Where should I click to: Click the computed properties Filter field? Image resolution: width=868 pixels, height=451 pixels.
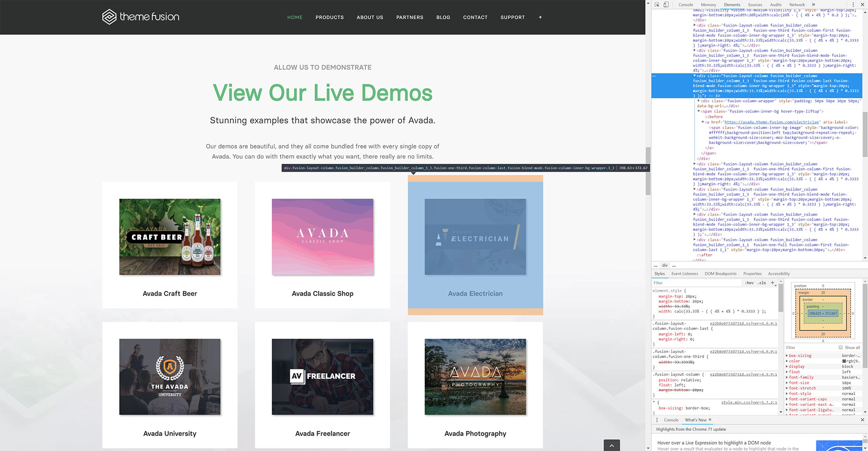pyautogui.click(x=810, y=347)
